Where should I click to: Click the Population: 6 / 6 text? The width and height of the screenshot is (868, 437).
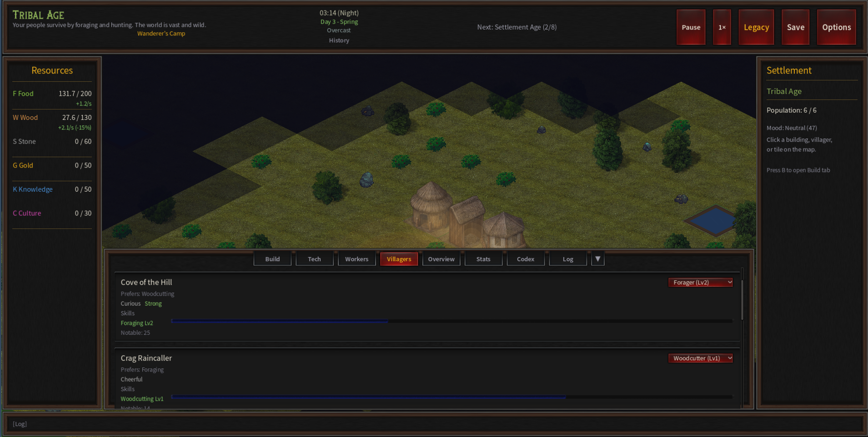click(x=791, y=110)
